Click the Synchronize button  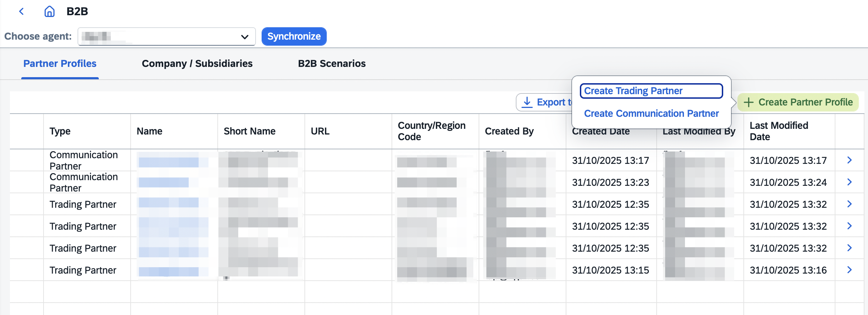pyautogui.click(x=294, y=36)
